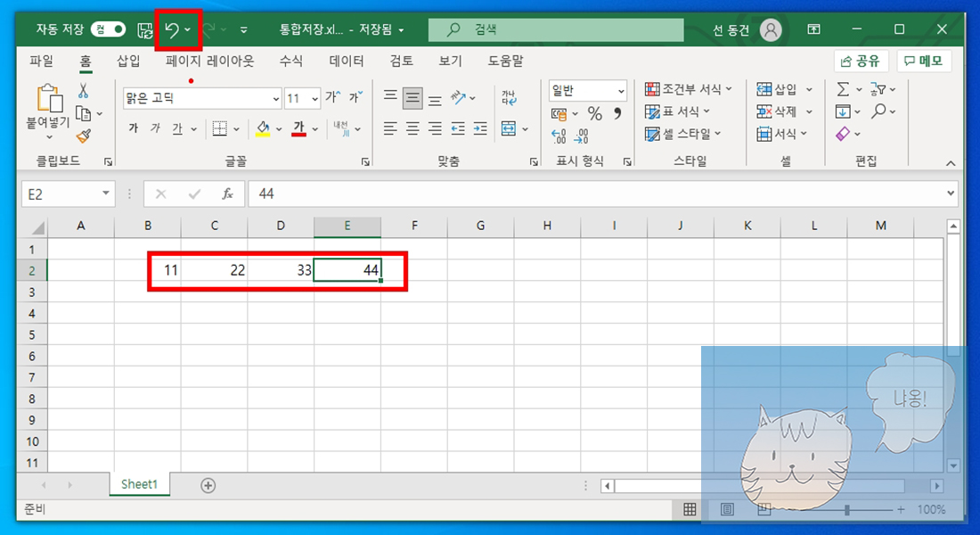This screenshot has width=980, height=535.
Task: Apply the yellow fill color bucket
Action: pos(263,129)
